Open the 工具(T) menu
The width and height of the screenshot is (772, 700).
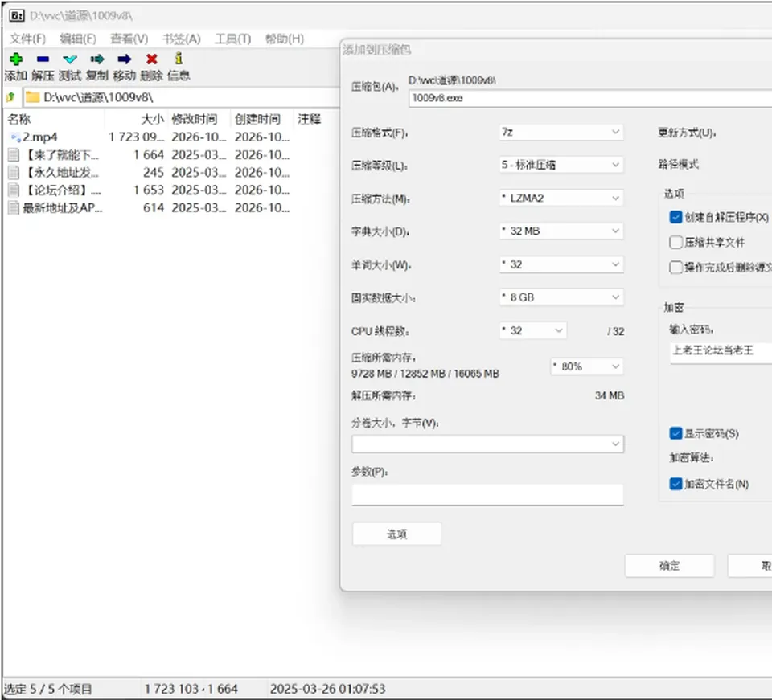click(x=233, y=39)
